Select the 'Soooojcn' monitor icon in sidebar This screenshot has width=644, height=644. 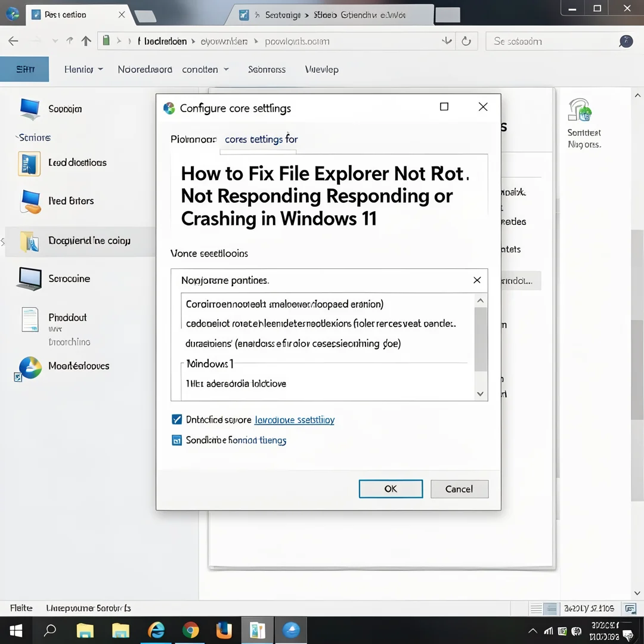point(30,109)
